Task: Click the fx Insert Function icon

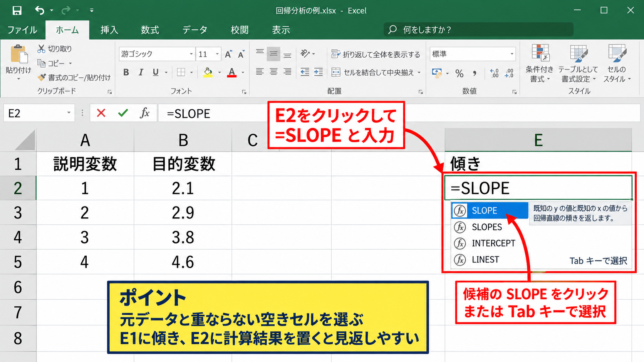Action: [145, 113]
